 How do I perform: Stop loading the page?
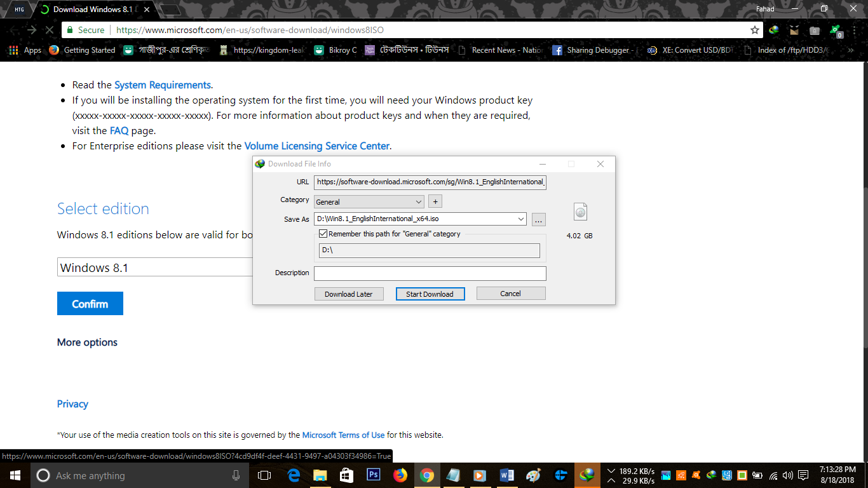[50, 30]
